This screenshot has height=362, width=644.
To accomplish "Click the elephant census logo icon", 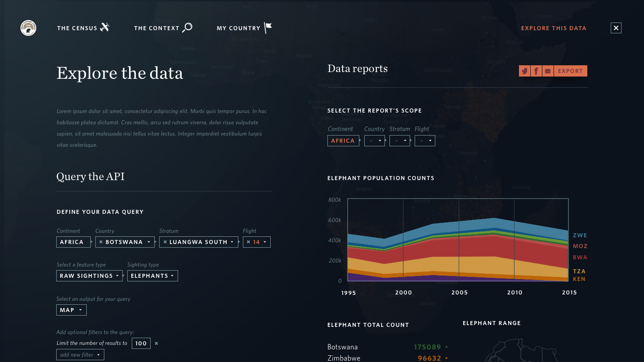I will click(28, 28).
